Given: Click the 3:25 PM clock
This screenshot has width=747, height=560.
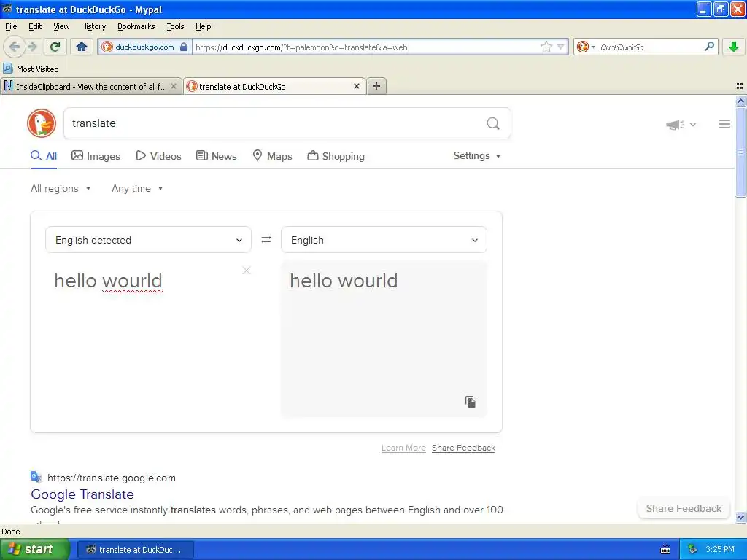Looking at the screenshot, I should tap(720, 550).
